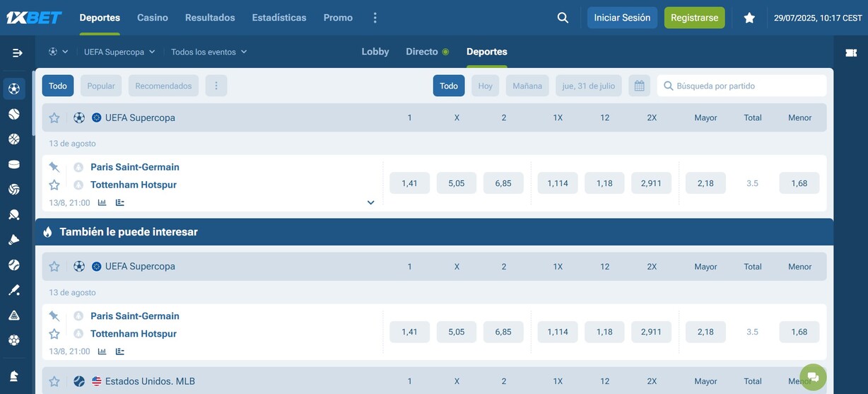Image resolution: width=868 pixels, height=394 pixels.
Task: Open the Resultados navigation item
Action: pyautogui.click(x=210, y=18)
